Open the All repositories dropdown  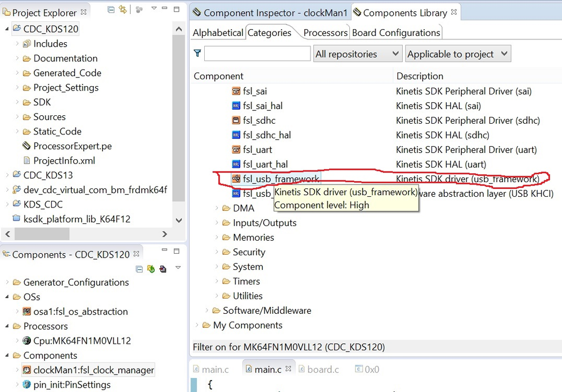(357, 54)
